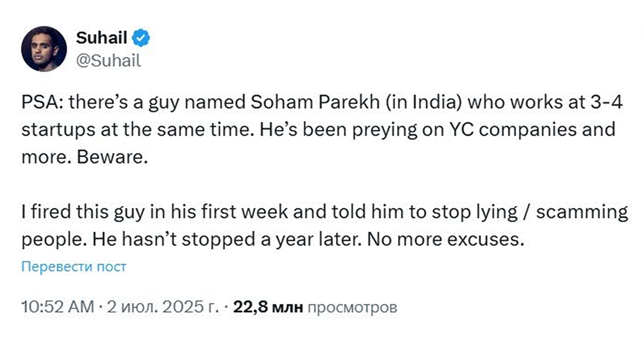The image size is (644, 341).
Task: Click the blue verified checkmark badge
Action: point(141,38)
